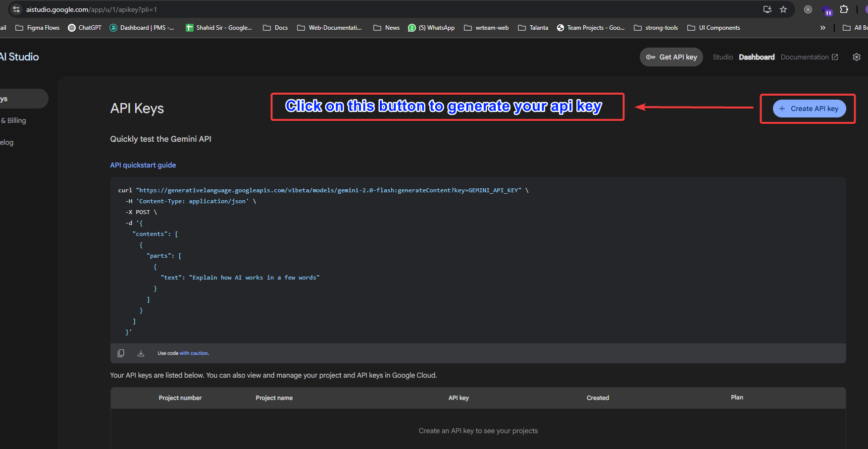This screenshot has height=449, width=868.
Task: Click the Created column header
Action: click(x=598, y=398)
